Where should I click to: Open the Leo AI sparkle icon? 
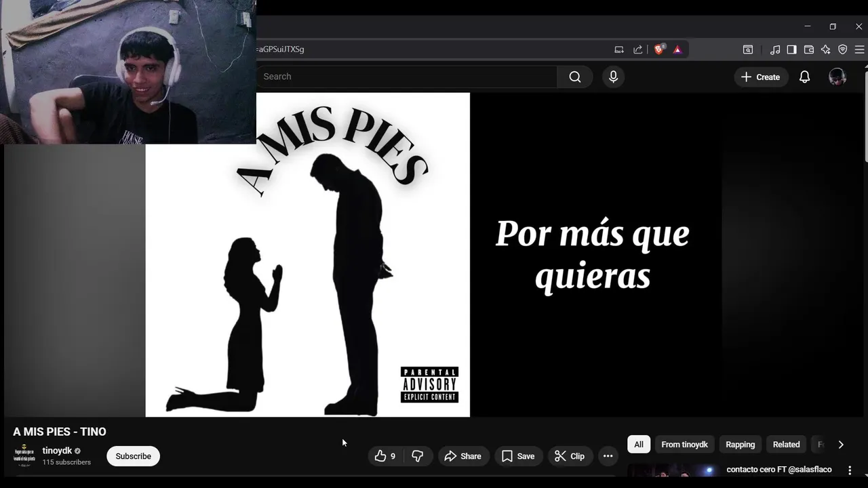click(x=825, y=49)
